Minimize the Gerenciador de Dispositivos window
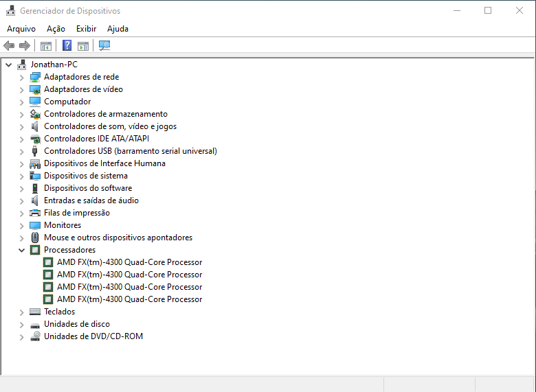Screen dimensions: 536x392 coord(457,10)
